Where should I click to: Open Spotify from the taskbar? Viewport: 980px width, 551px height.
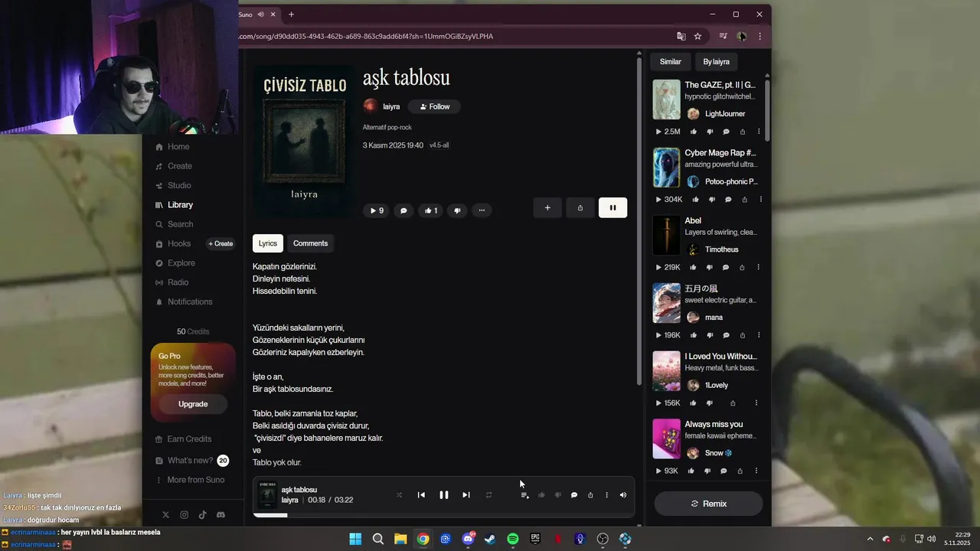tap(513, 539)
